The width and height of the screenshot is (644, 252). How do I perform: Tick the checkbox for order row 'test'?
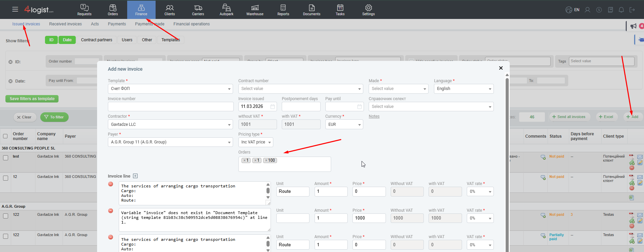click(x=5, y=158)
